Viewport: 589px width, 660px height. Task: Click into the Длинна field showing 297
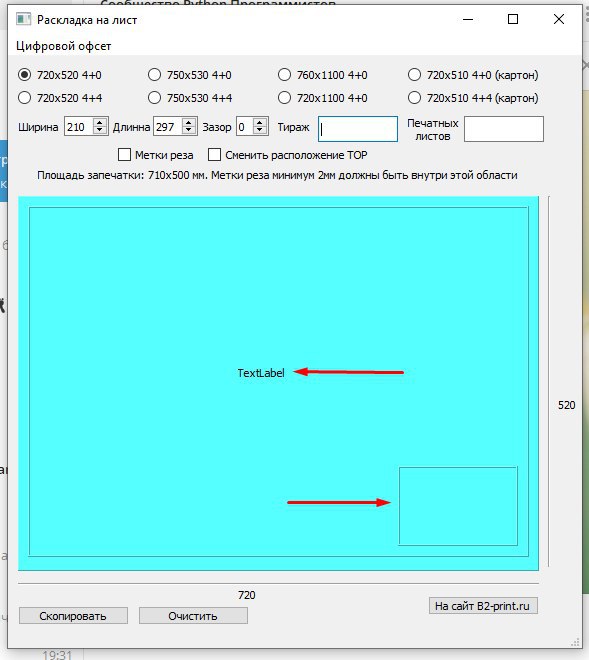[x=168, y=127]
